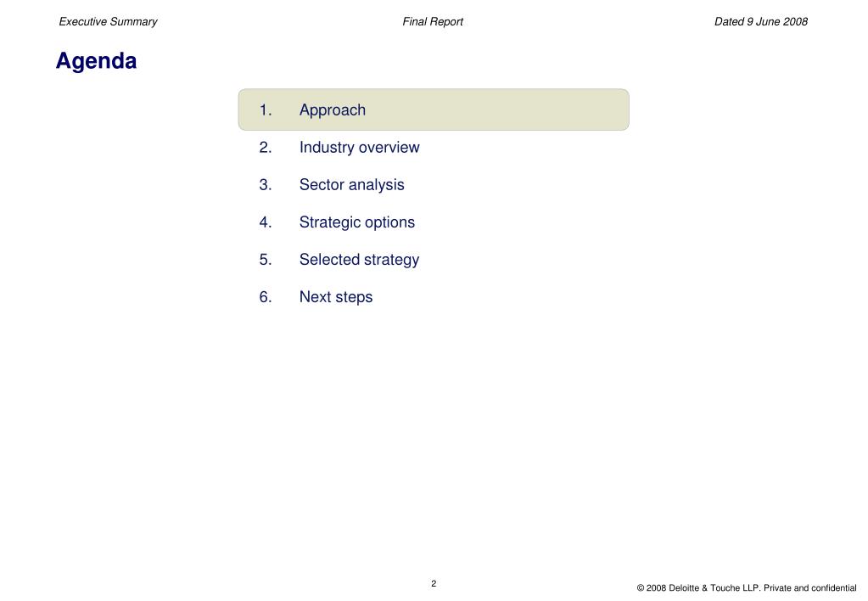Click the number 2. beside Industry overview
Image resolution: width=868 pixels, height=601 pixels.
pyautogui.click(x=266, y=148)
